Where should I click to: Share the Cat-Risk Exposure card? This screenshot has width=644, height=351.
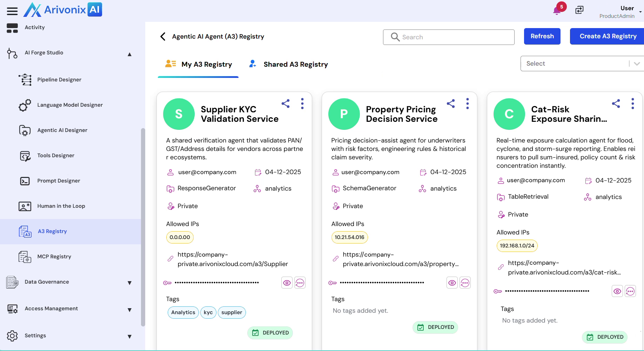616,104
